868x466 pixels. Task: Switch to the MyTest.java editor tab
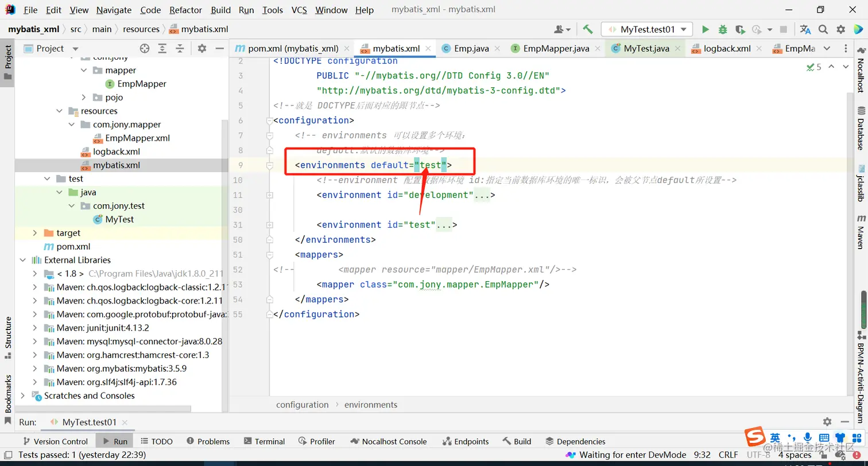point(646,48)
